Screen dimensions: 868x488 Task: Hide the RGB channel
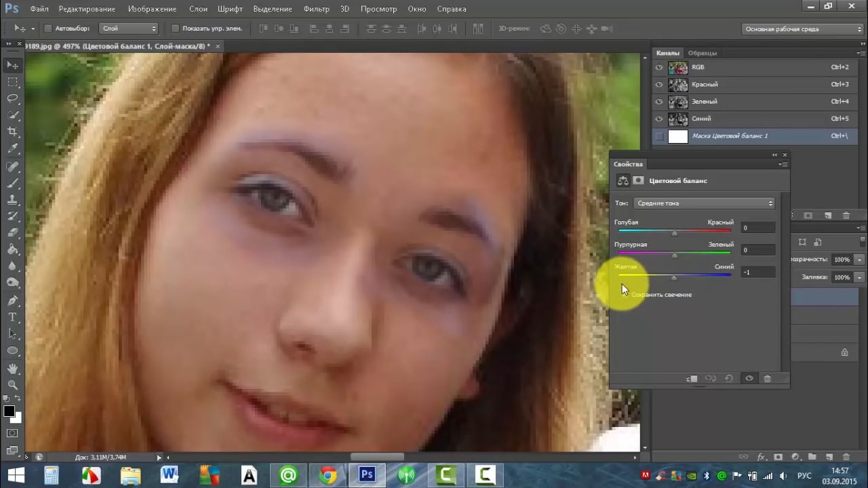659,68
